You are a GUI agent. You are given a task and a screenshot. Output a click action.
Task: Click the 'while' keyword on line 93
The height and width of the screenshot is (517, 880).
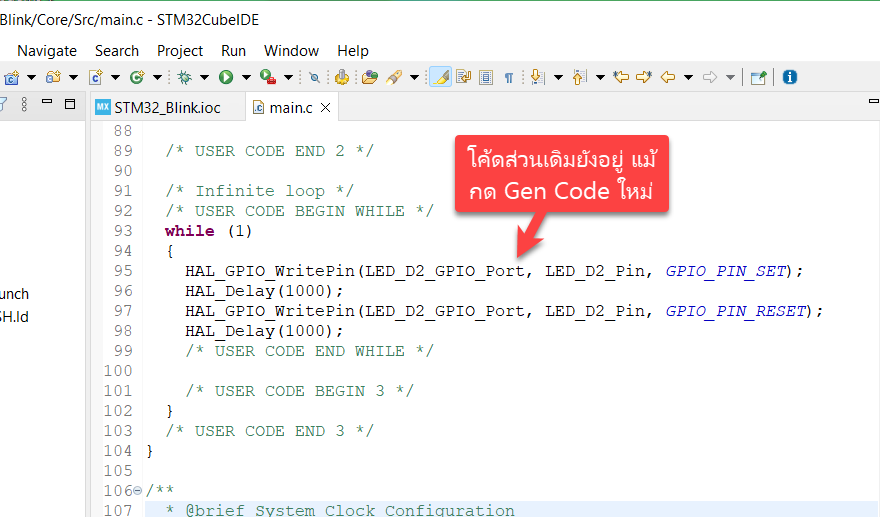point(190,231)
